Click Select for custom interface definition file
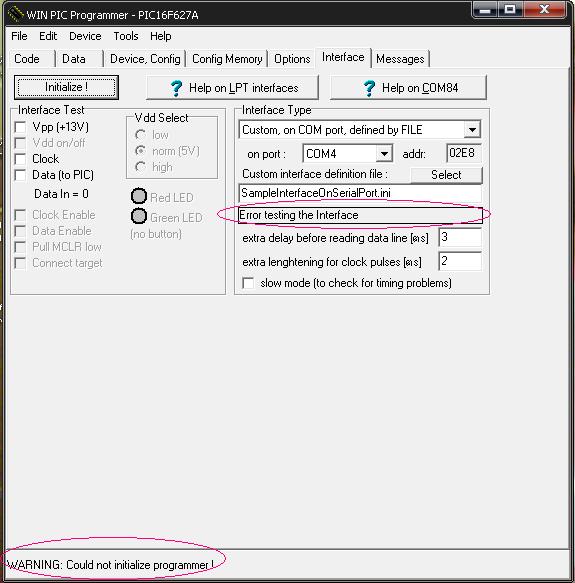 446,175
